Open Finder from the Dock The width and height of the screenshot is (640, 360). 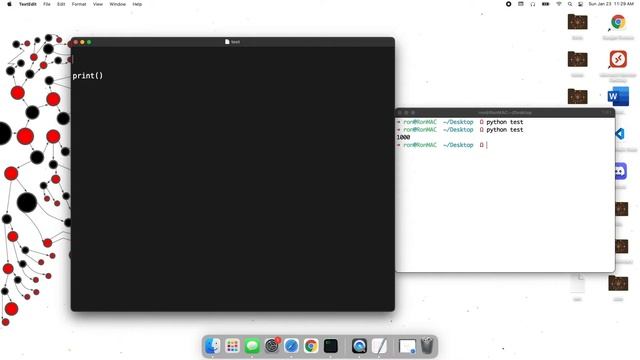click(213, 346)
